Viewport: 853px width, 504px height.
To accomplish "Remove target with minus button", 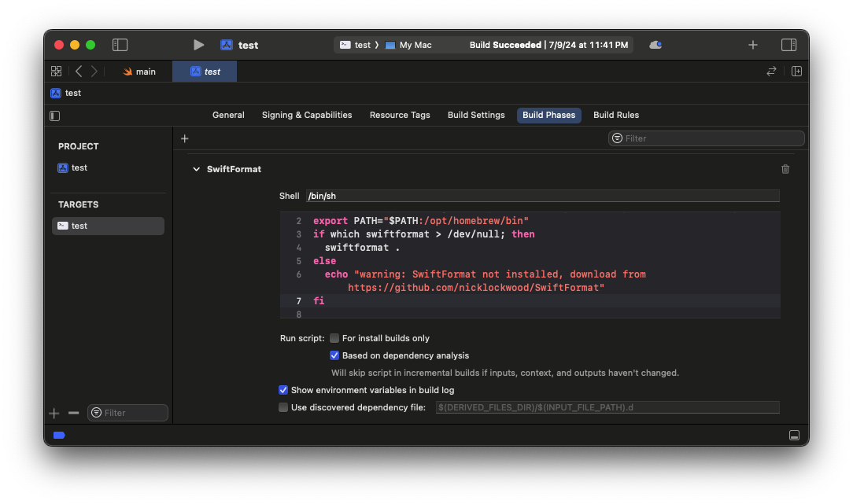I will pos(73,414).
